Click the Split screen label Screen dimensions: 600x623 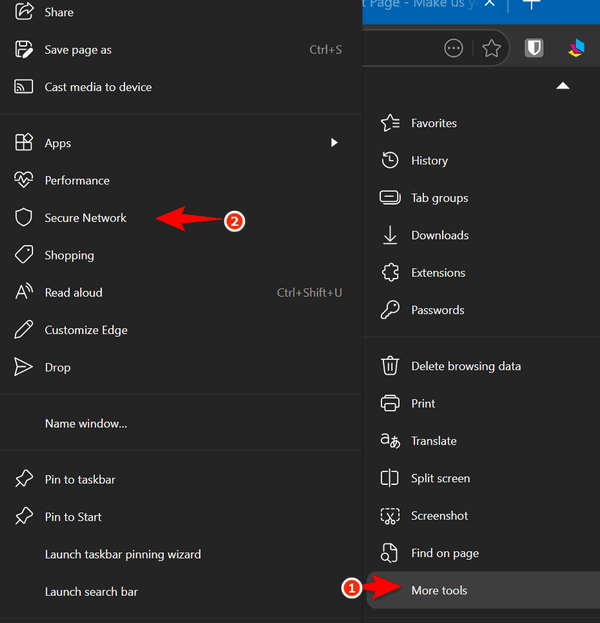[x=441, y=478]
